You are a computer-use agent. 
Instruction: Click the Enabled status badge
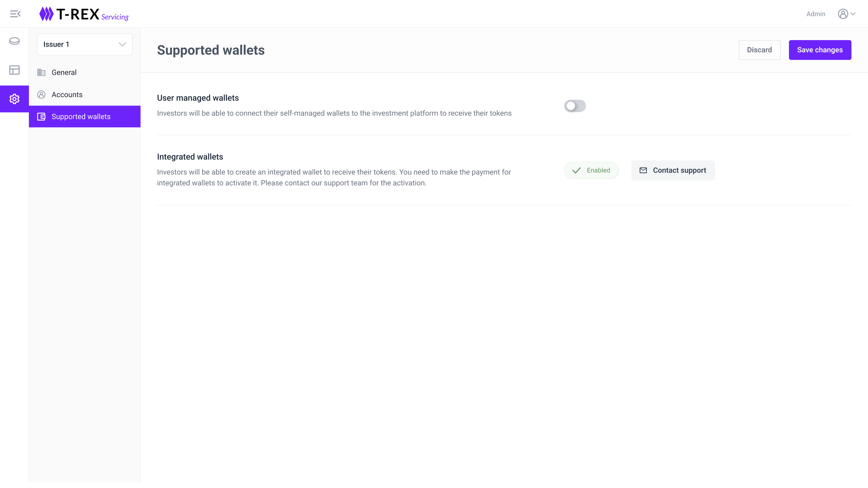click(x=591, y=170)
